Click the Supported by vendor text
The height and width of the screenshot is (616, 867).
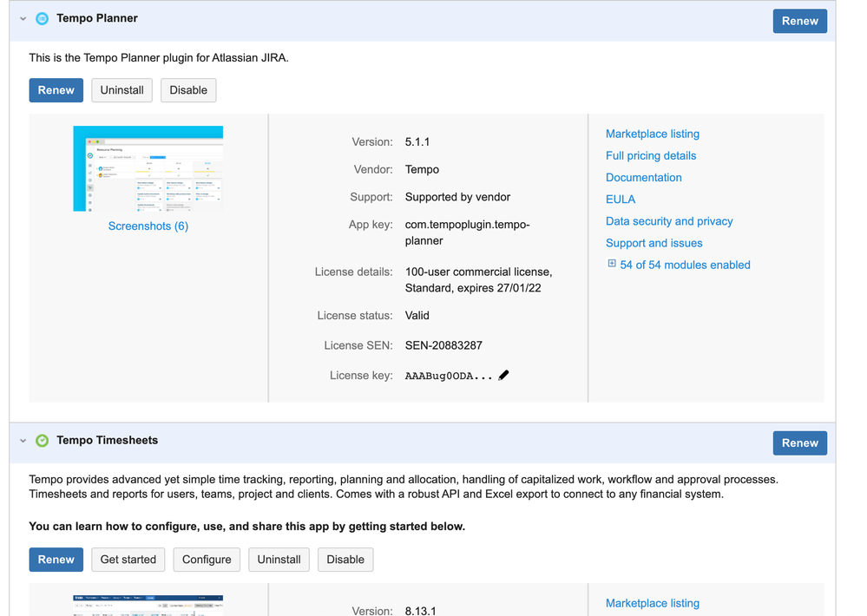tap(458, 198)
